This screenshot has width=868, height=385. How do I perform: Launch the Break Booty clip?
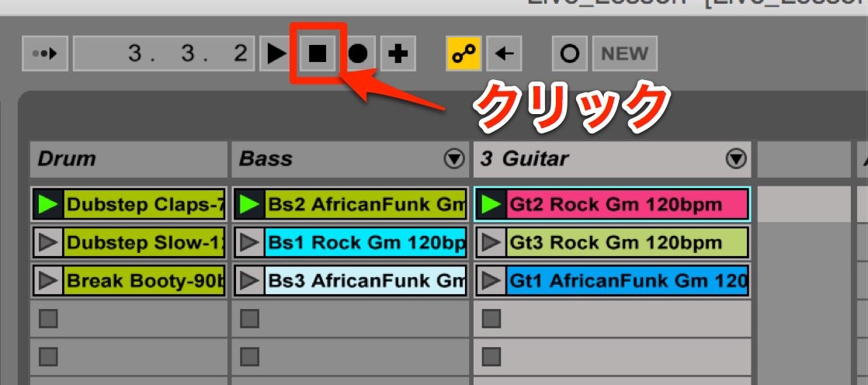49,280
